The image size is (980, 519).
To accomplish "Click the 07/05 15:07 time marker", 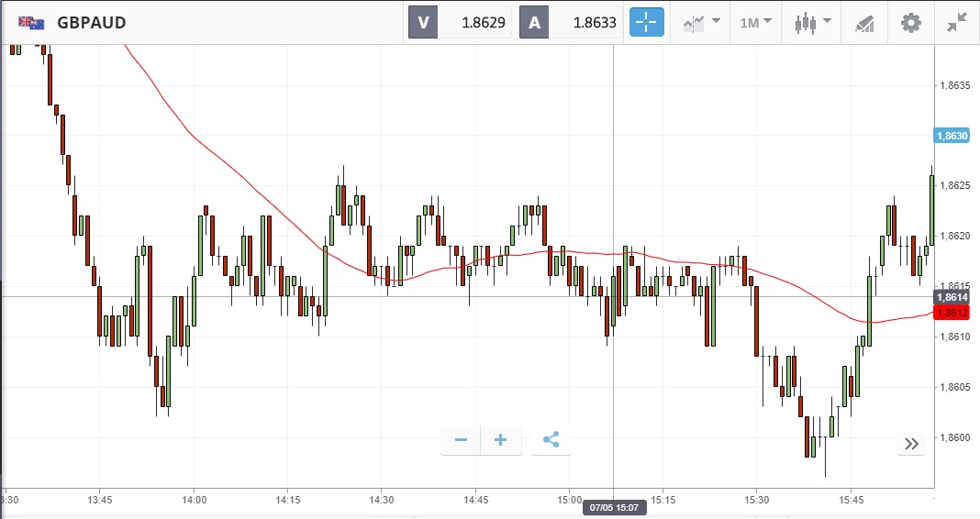I will pos(615,507).
